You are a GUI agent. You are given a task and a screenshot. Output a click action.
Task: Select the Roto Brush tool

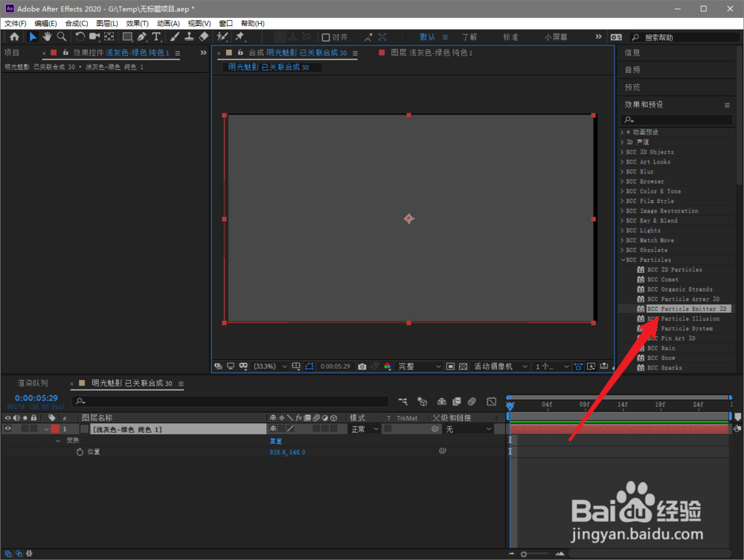tap(222, 36)
